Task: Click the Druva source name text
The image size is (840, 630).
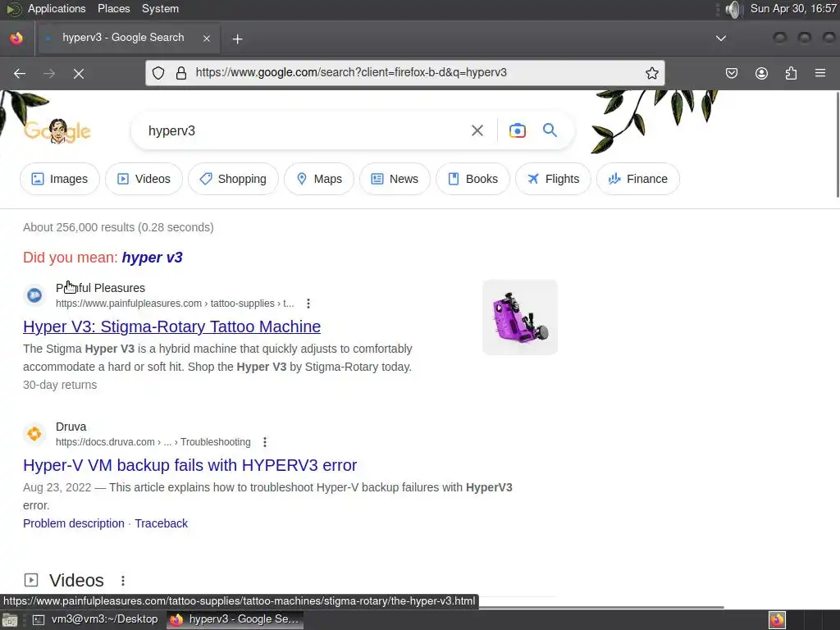Action: [x=71, y=427]
